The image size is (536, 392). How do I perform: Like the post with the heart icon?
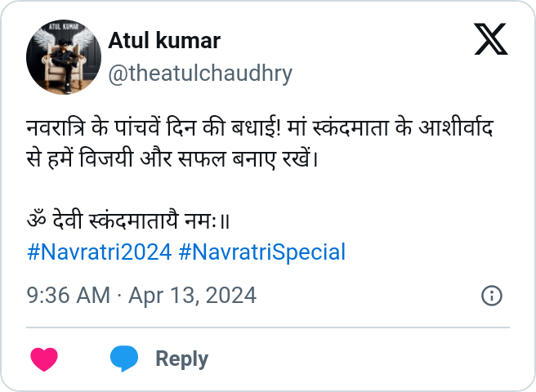click(44, 359)
